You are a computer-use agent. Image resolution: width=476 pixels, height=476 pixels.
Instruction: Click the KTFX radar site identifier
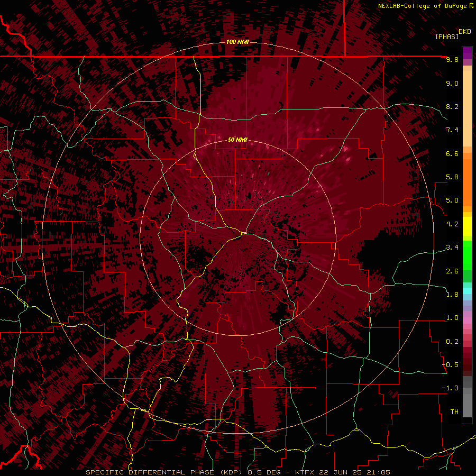tap(305, 472)
